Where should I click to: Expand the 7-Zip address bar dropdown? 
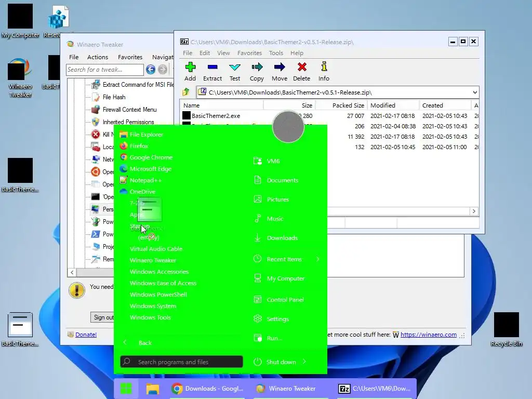point(475,92)
